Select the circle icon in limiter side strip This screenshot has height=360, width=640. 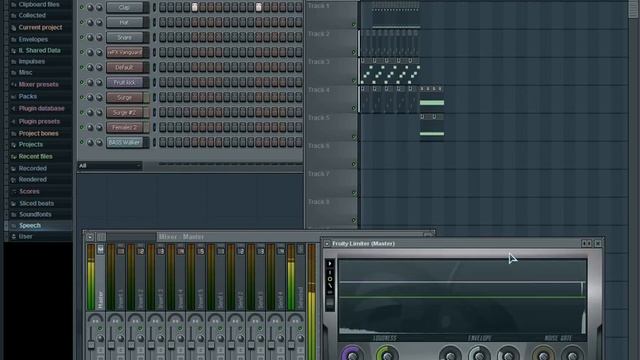pos(330,279)
